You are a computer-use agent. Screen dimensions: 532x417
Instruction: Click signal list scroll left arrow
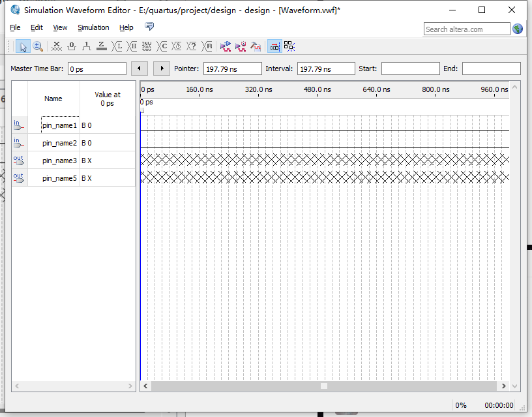[x=17, y=386]
